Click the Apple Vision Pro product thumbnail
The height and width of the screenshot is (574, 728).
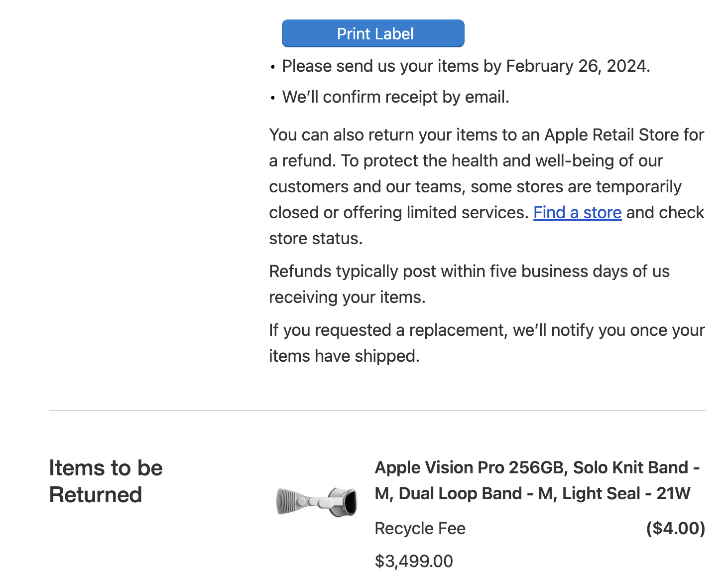click(317, 501)
